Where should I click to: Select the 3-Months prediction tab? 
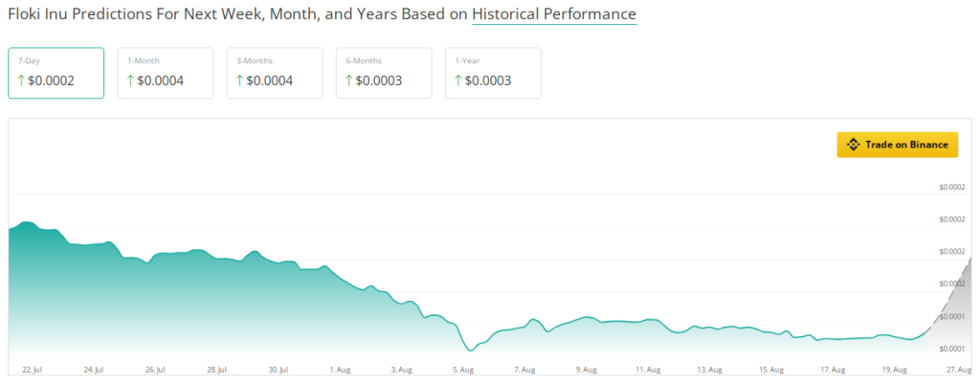(x=275, y=73)
